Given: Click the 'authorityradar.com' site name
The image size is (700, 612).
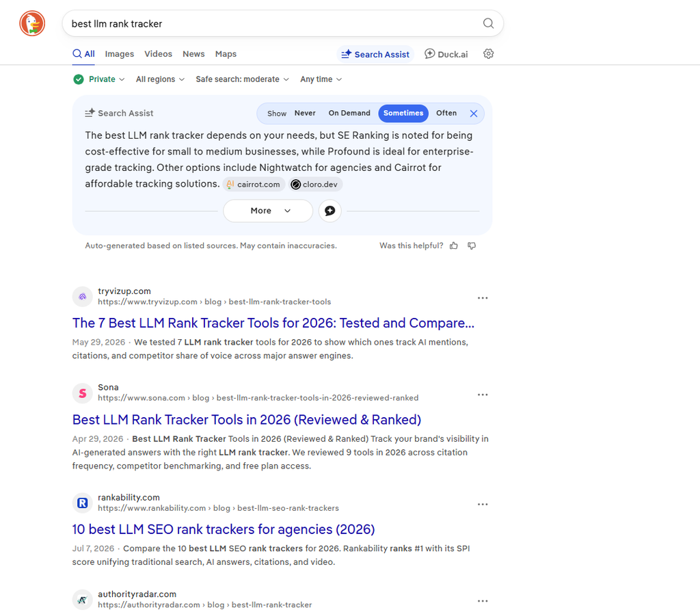Looking at the screenshot, I should (x=137, y=594).
